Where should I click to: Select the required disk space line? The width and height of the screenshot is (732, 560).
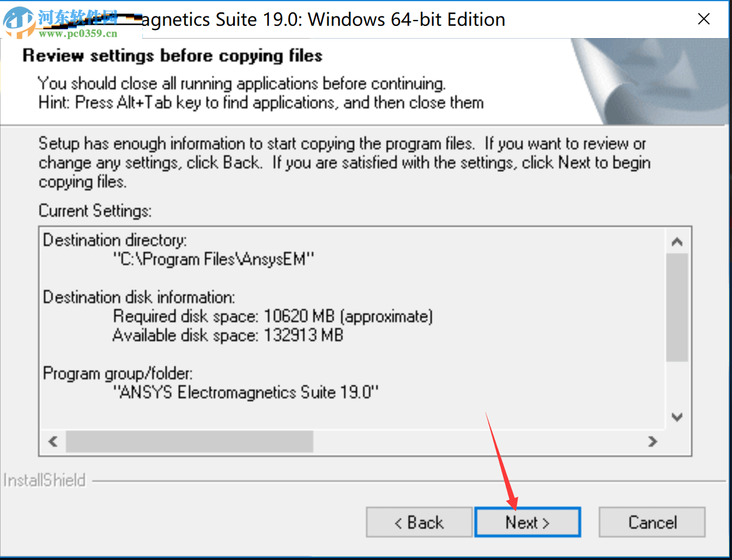point(272,316)
